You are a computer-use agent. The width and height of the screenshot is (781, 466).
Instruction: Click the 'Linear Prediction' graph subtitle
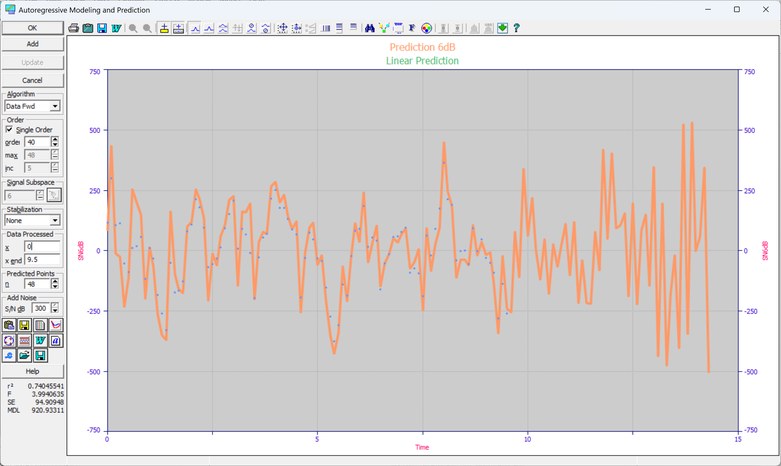422,61
